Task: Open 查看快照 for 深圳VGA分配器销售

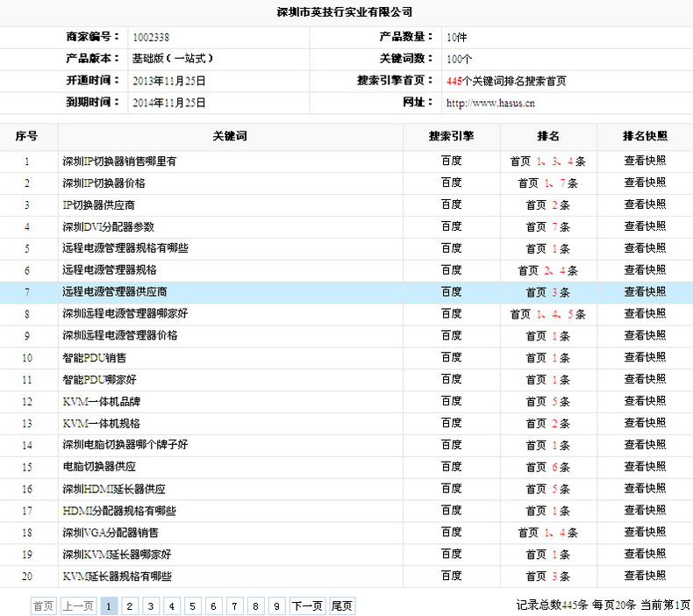Action: click(645, 532)
